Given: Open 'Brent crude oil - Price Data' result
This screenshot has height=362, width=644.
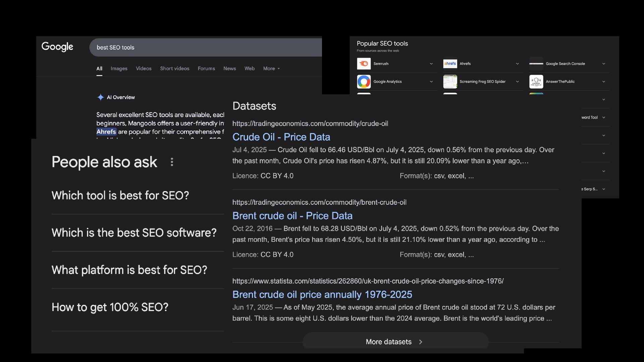Looking at the screenshot, I should (x=292, y=216).
